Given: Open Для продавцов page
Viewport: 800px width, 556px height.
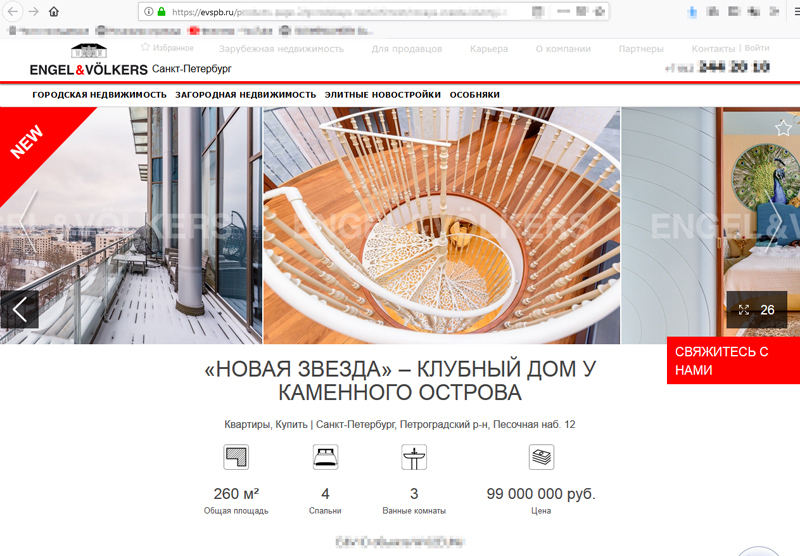Looking at the screenshot, I should point(407,49).
